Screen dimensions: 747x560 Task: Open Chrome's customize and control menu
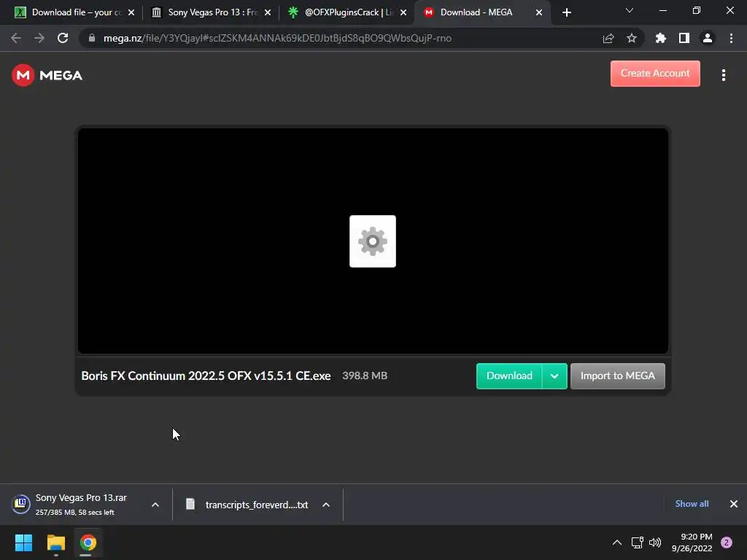731,38
